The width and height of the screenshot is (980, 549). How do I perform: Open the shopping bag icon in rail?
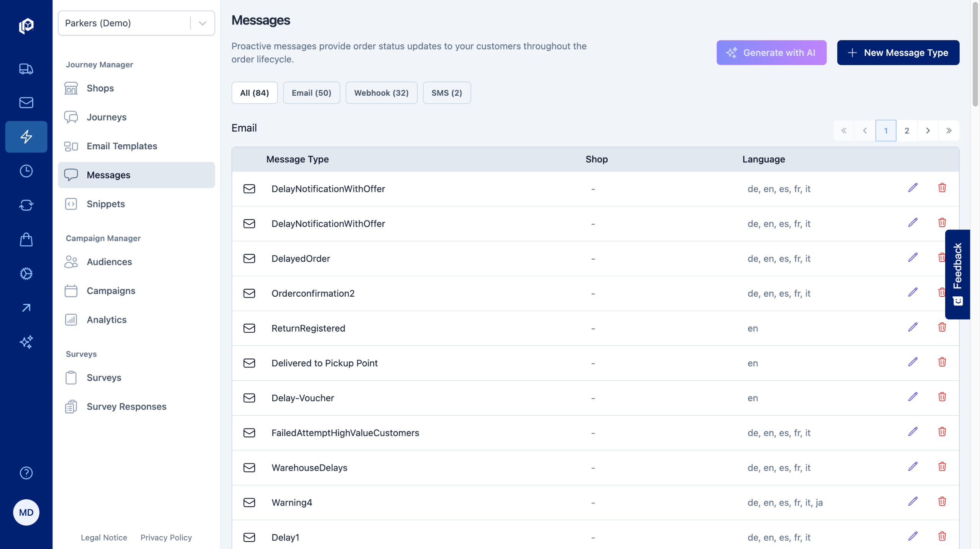click(26, 240)
